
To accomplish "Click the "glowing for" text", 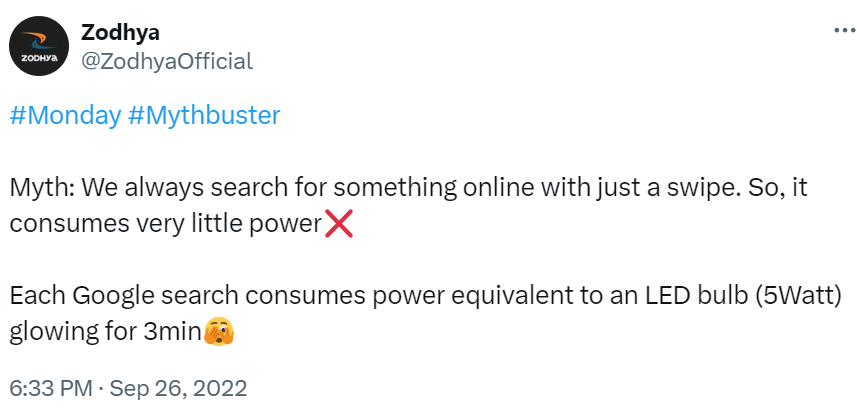I will pos(73,333).
